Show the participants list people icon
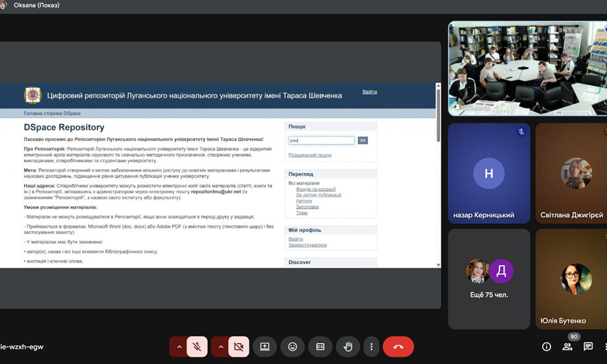This screenshot has width=607, height=364. point(568,346)
